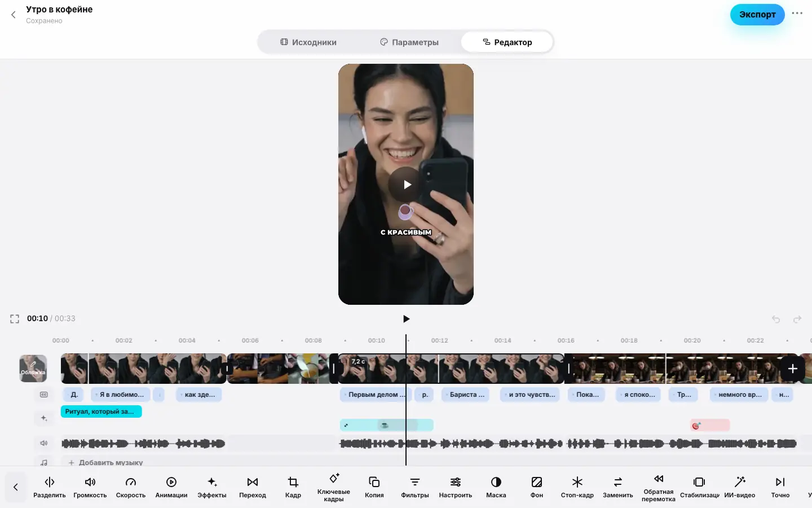Open the Переход transition tool
Viewport: 812px width, 508px height.
point(253,487)
